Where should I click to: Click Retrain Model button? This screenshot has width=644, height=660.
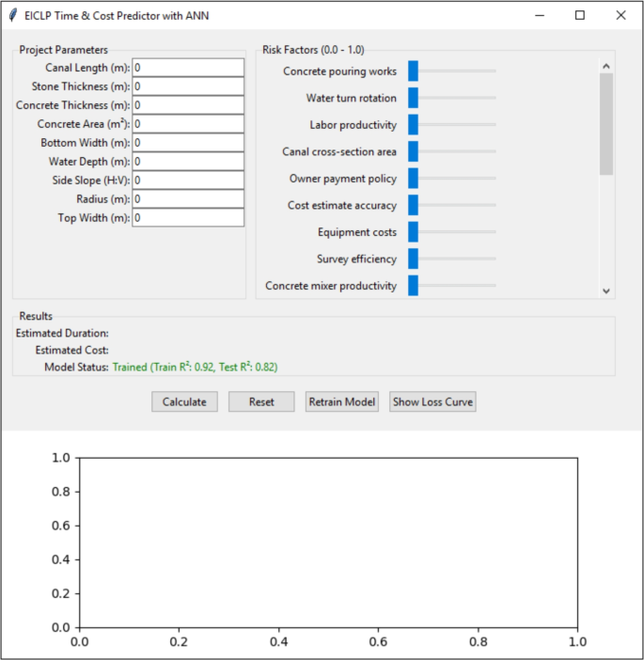(x=341, y=401)
